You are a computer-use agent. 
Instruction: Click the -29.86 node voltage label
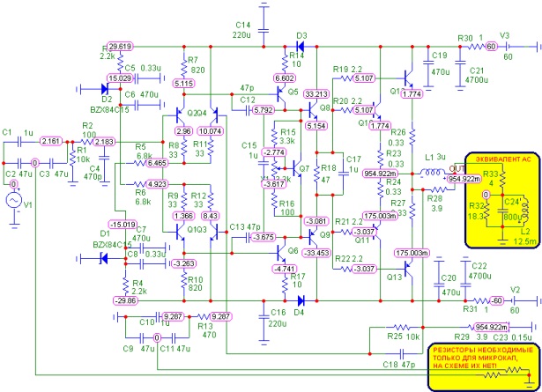click(126, 300)
